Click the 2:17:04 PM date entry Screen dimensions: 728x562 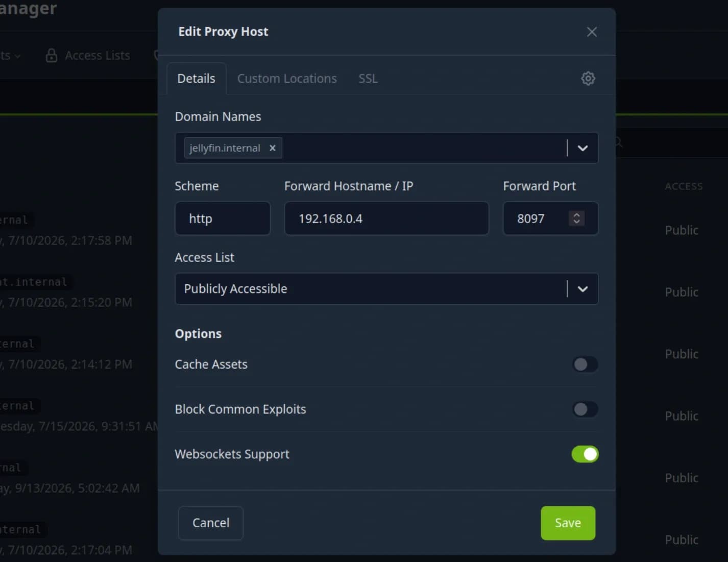click(66, 550)
